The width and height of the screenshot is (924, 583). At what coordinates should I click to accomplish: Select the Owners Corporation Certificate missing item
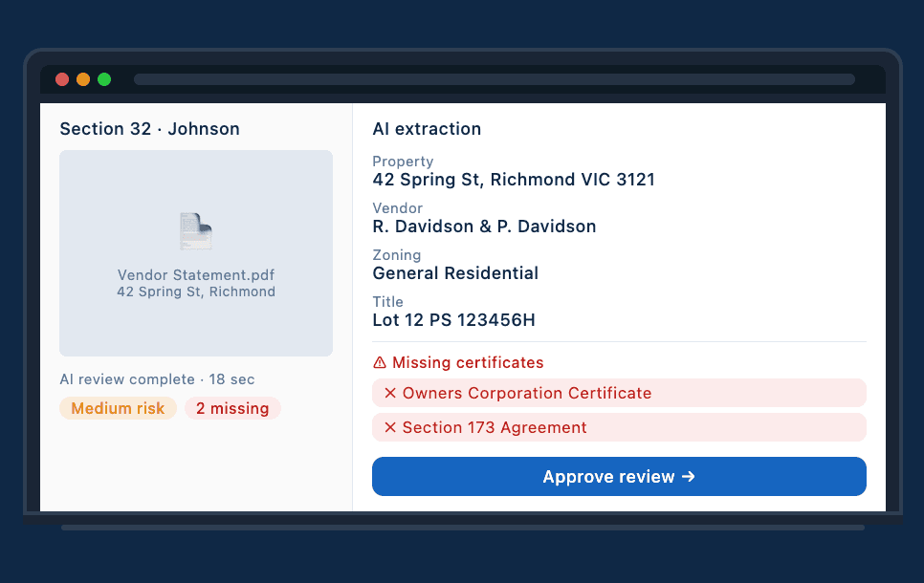pyautogui.click(x=619, y=393)
